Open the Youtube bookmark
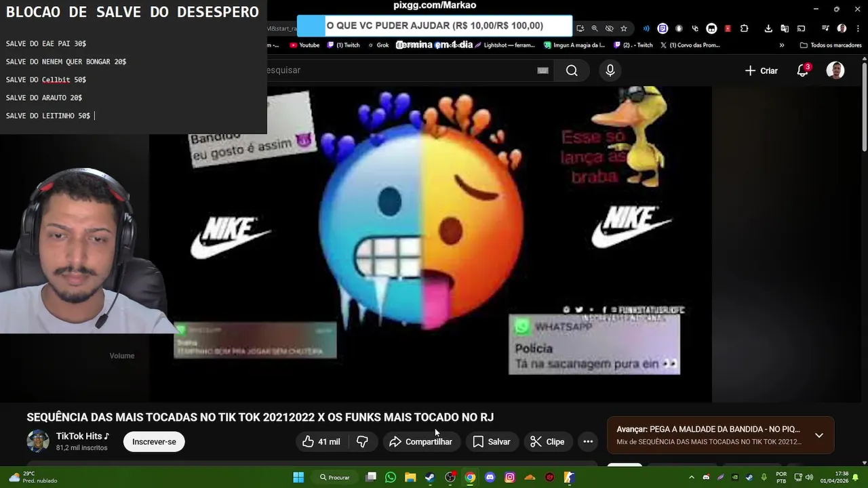 [304, 45]
